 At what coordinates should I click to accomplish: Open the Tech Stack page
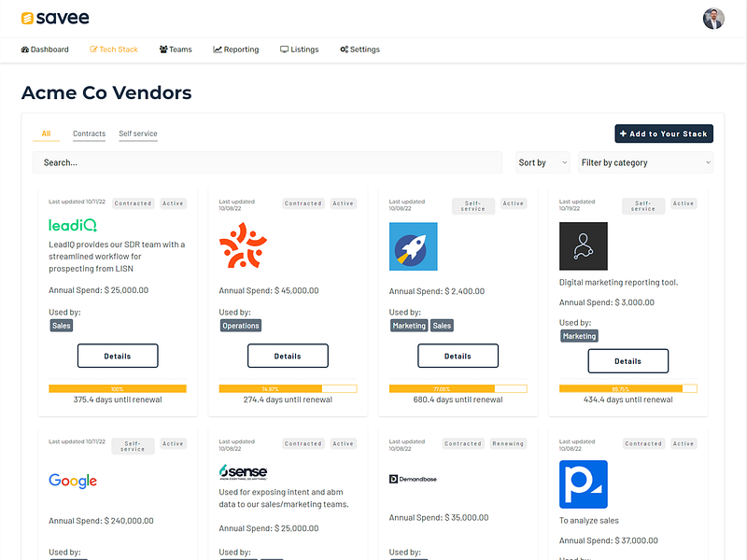coord(114,49)
